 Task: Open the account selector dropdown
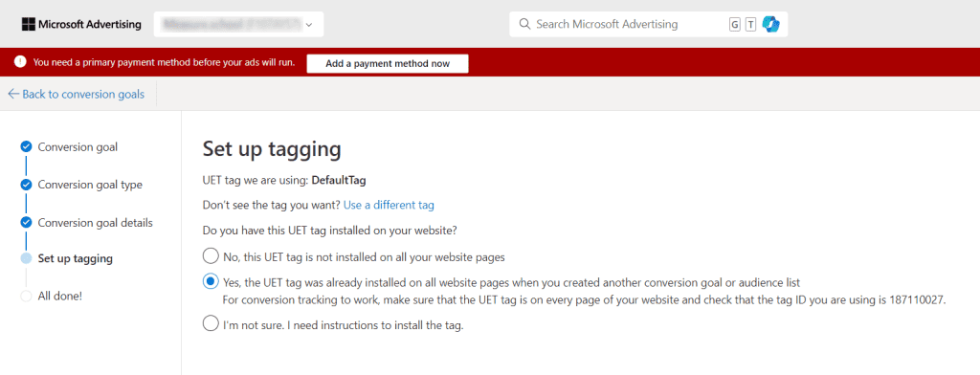238,24
